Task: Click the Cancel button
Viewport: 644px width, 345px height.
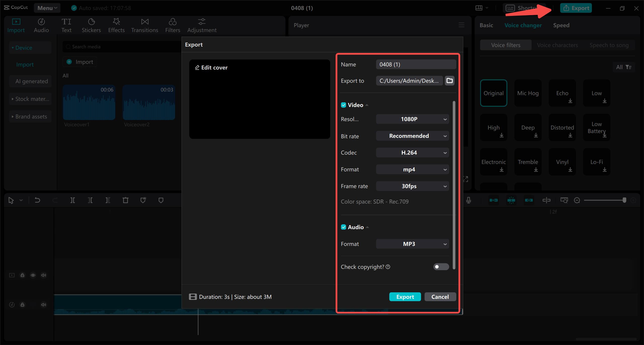Action: pos(440,297)
